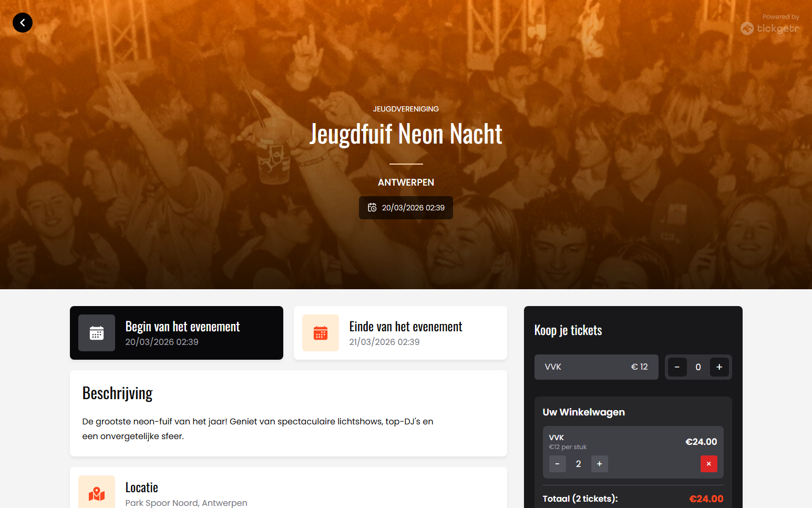
Task: Click the Park Spoor Noord address
Action: tap(186, 503)
